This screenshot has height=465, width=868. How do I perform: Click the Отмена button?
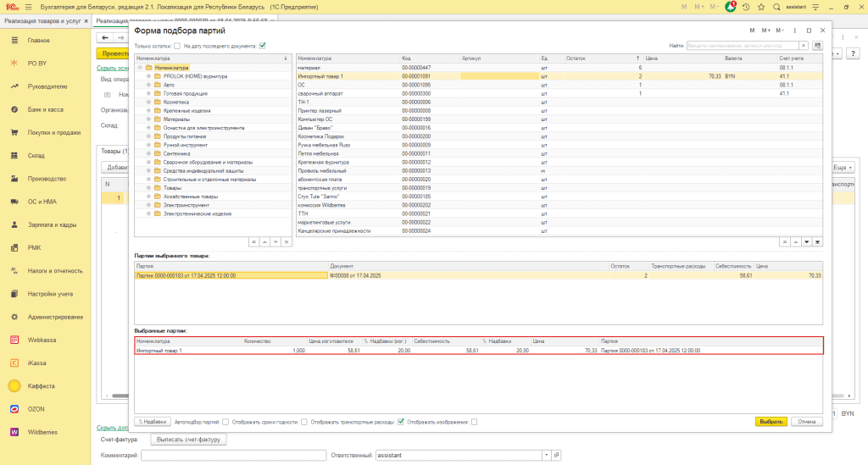[x=807, y=422]
